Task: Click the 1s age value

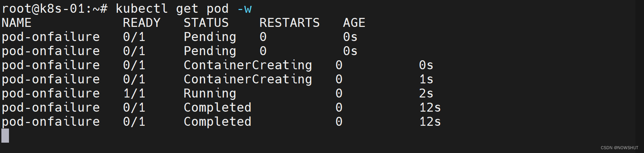Action: [426, 79]
